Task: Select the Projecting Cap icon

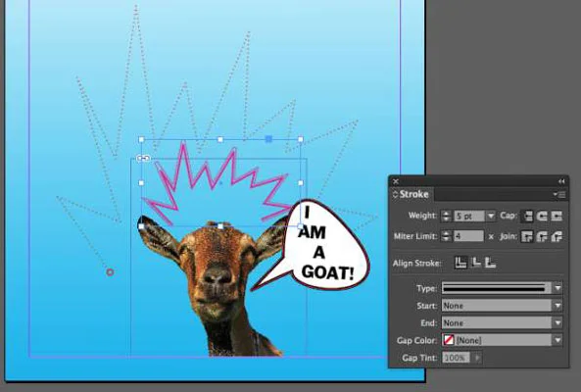Action: [x=557, y=216]
